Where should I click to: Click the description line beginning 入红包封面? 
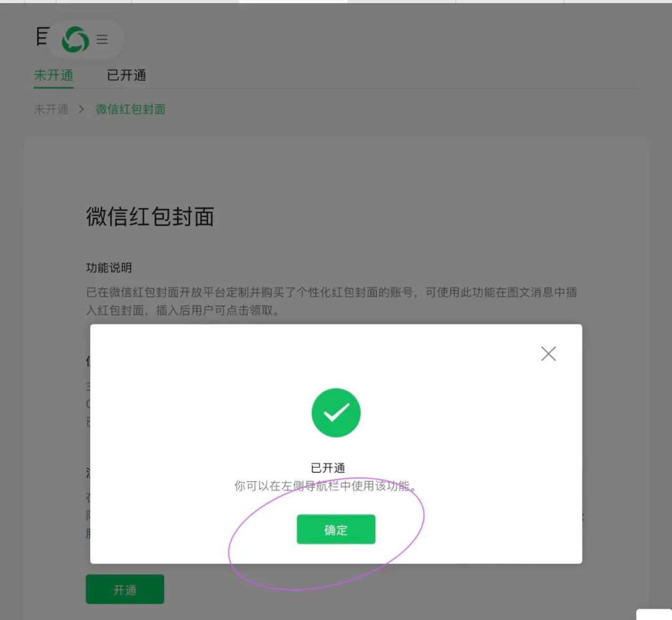[183, 311]
